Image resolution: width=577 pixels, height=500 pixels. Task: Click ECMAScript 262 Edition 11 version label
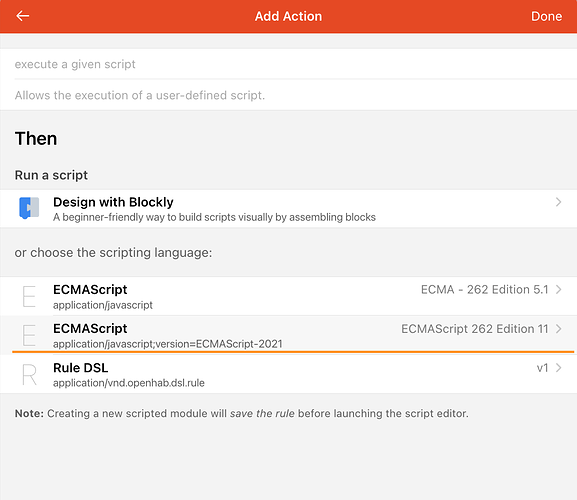(475, 329)
